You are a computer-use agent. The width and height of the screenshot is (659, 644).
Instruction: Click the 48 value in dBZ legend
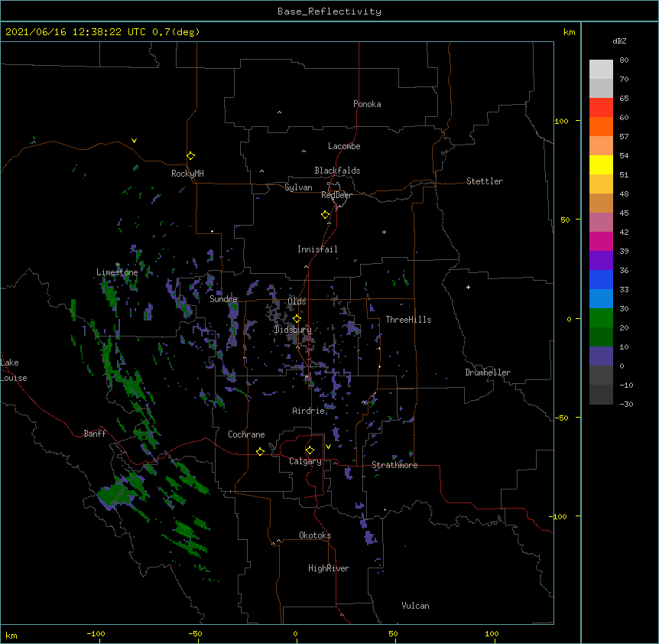(624, 194)
